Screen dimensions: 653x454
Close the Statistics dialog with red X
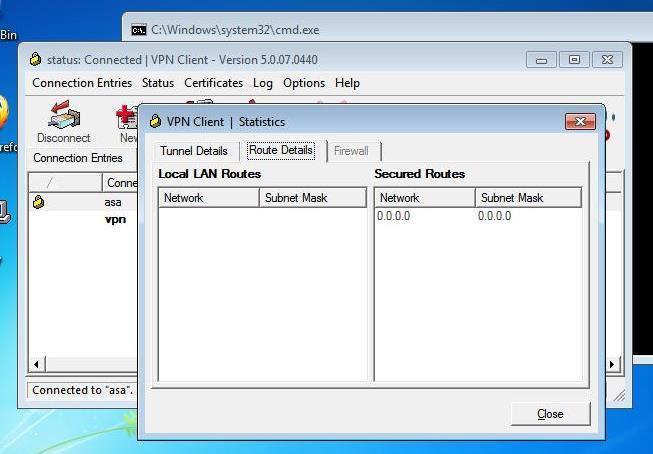click(x=580, y=122)
